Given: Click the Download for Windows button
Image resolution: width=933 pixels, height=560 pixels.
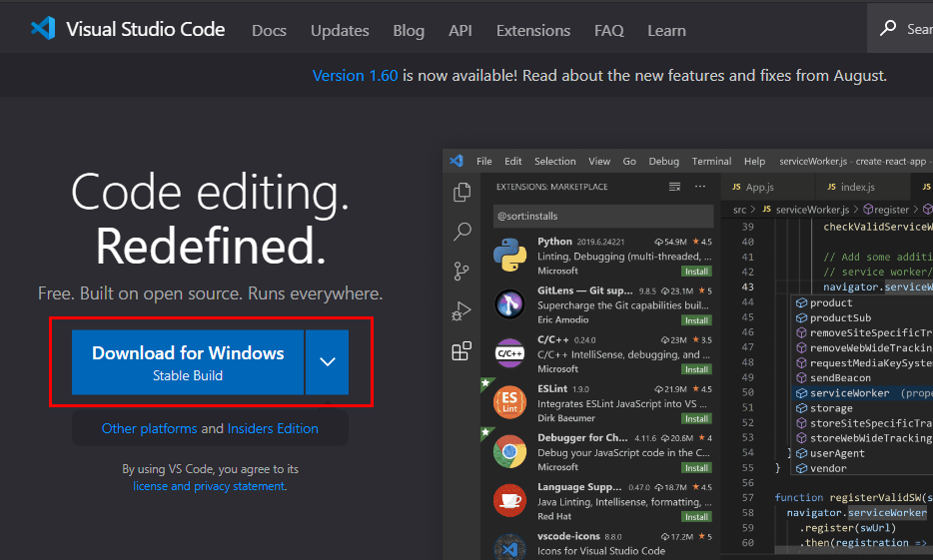Looking at the screenshot, I should 188,362.
